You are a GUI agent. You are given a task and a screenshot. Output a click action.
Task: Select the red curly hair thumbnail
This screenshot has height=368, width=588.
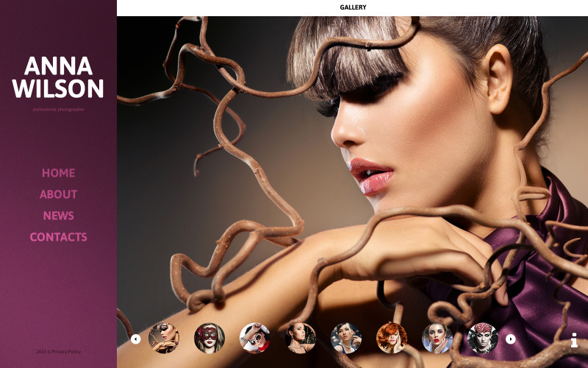click(x=392, y=338)
